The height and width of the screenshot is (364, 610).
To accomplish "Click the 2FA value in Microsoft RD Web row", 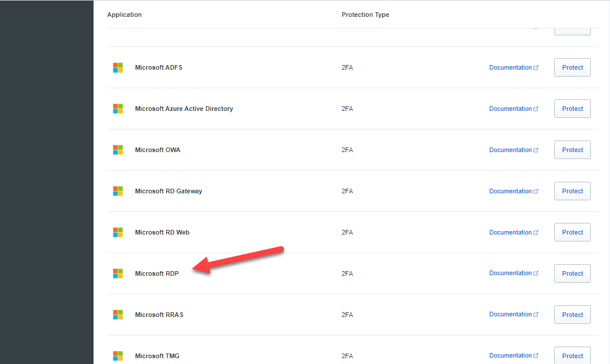I will [x=347, y=233].
